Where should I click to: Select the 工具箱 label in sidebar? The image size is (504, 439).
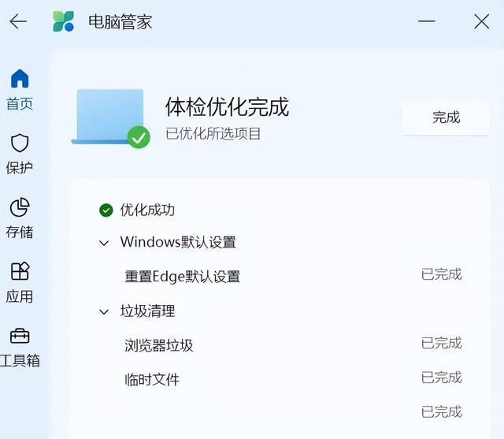tap(20, 360)
